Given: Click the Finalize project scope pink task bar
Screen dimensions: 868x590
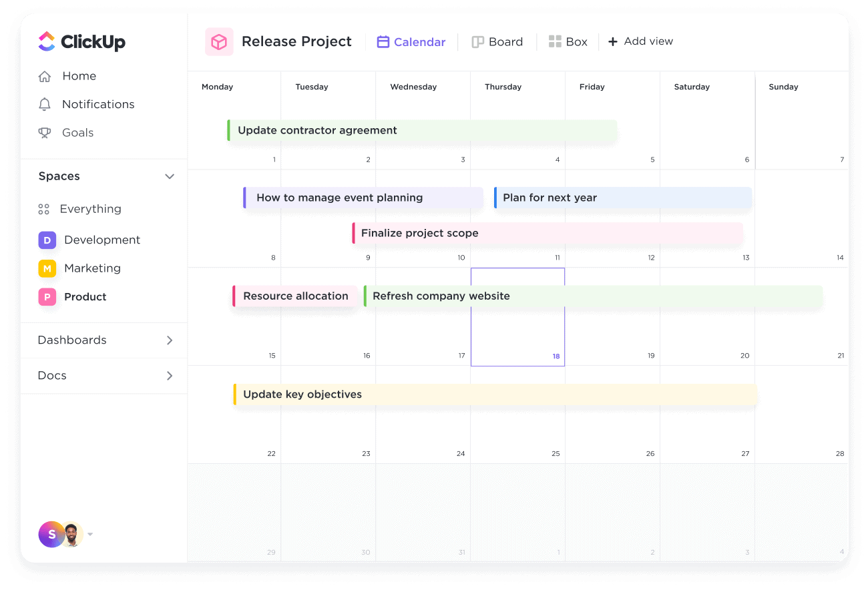Looking at the screenshot, I should click(467, 233).
